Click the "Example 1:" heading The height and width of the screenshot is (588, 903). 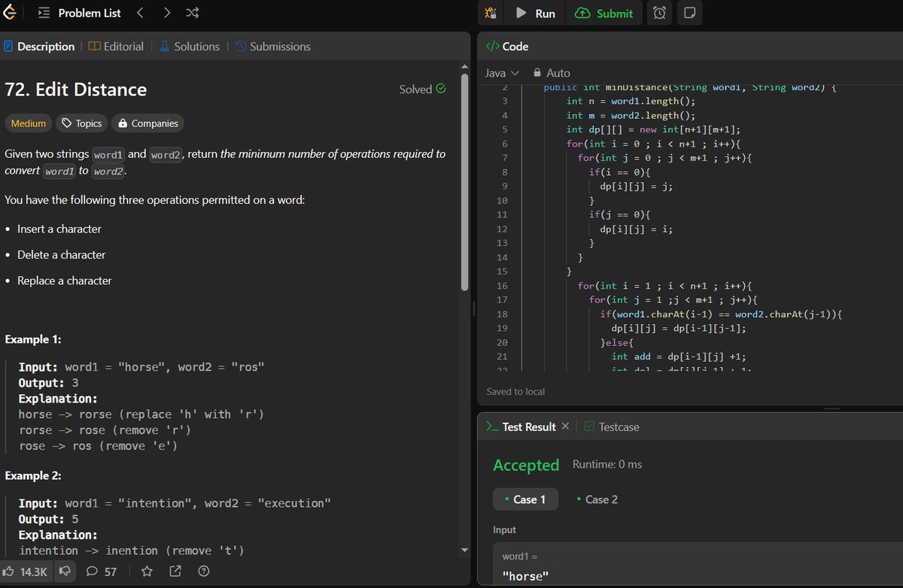pos(33,339)
